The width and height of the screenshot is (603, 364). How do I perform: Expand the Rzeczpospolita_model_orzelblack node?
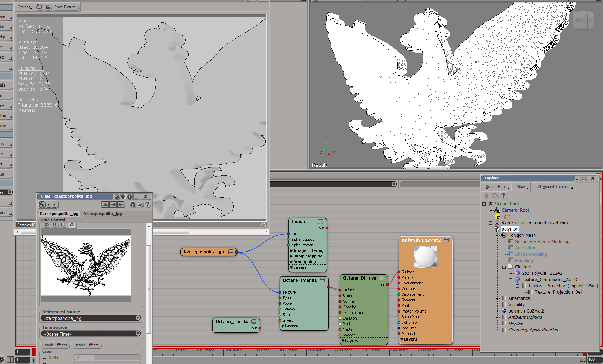(x=491, y=223)
